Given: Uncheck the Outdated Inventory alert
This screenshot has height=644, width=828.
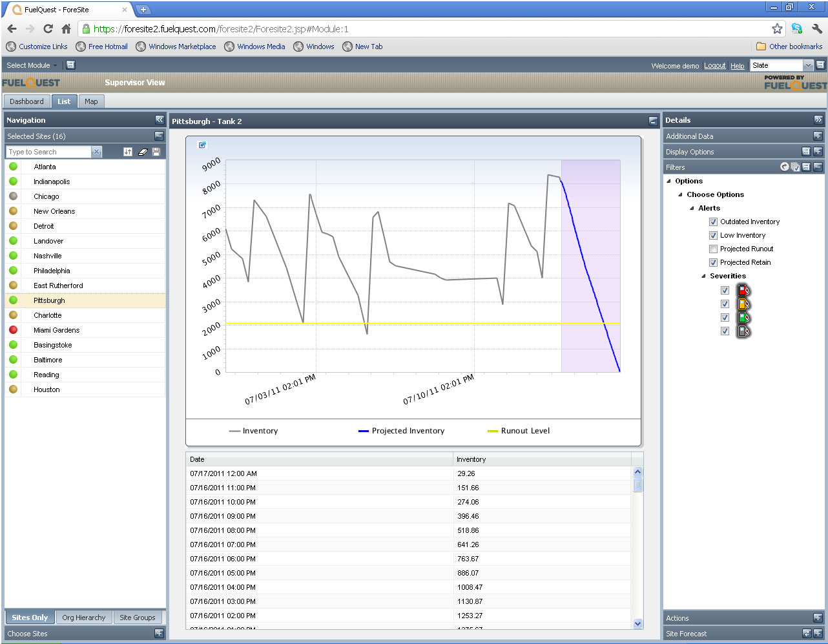Looking at the screenshot, I should click(713, 222).
